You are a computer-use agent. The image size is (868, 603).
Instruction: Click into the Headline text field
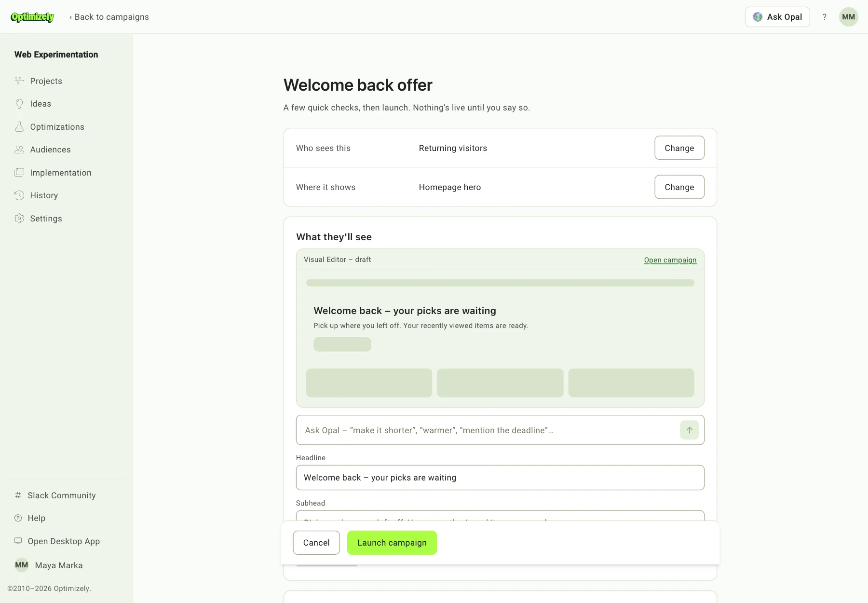pos(500,477)
